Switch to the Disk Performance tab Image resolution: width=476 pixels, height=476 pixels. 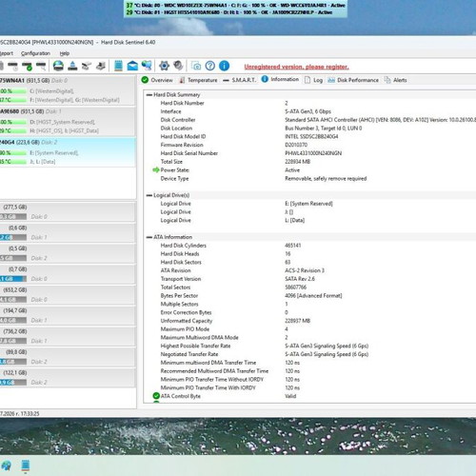pyautogui.click(x=353, y=80)
